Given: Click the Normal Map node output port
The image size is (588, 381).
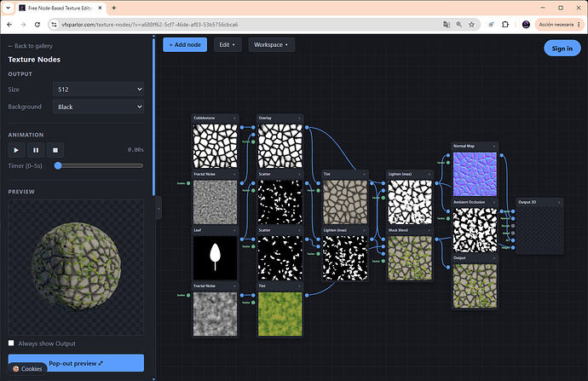Looking at the screenshot, I should 501,155.
